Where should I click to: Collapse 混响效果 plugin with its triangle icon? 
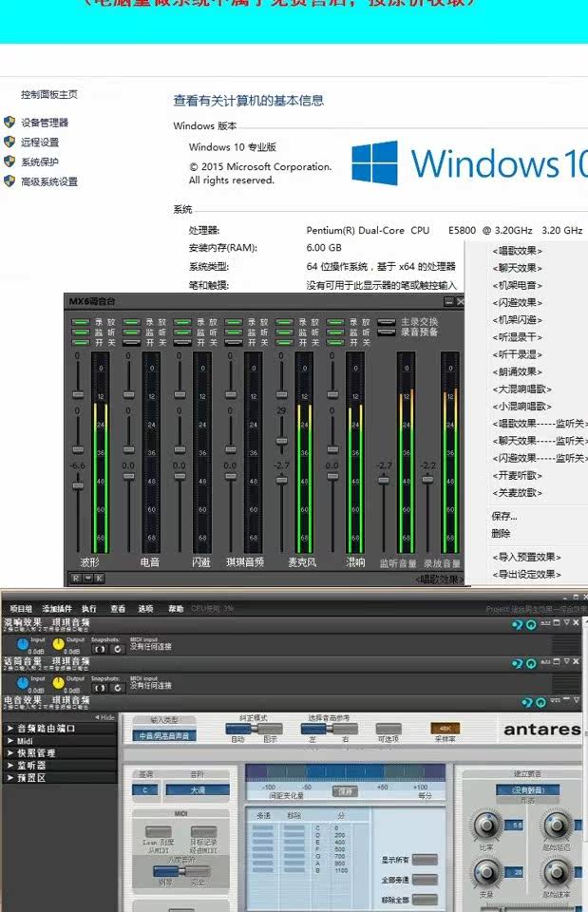tap(566, 623)
